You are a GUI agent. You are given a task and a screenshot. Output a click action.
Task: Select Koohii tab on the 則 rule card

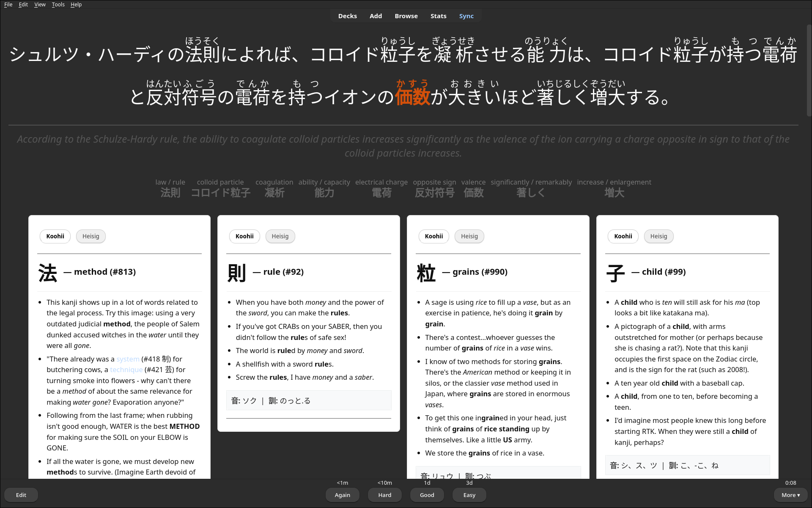[x=244, y=236]
